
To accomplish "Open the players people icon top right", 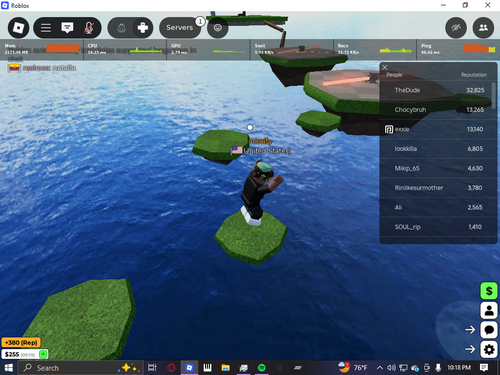I will point(483,28).
